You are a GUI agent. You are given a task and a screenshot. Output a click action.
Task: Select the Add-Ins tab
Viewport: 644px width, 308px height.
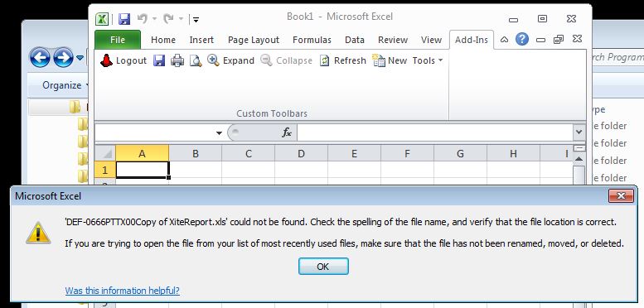pos(472,40)
